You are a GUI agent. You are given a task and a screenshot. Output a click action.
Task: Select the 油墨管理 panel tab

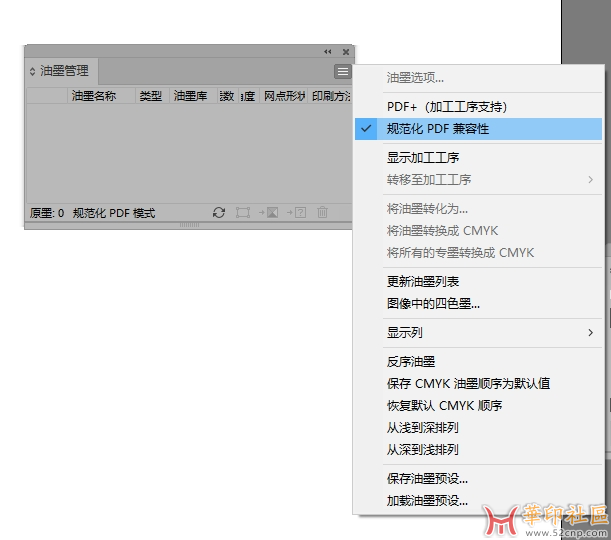pyautogui.click(x=64, y=71)
